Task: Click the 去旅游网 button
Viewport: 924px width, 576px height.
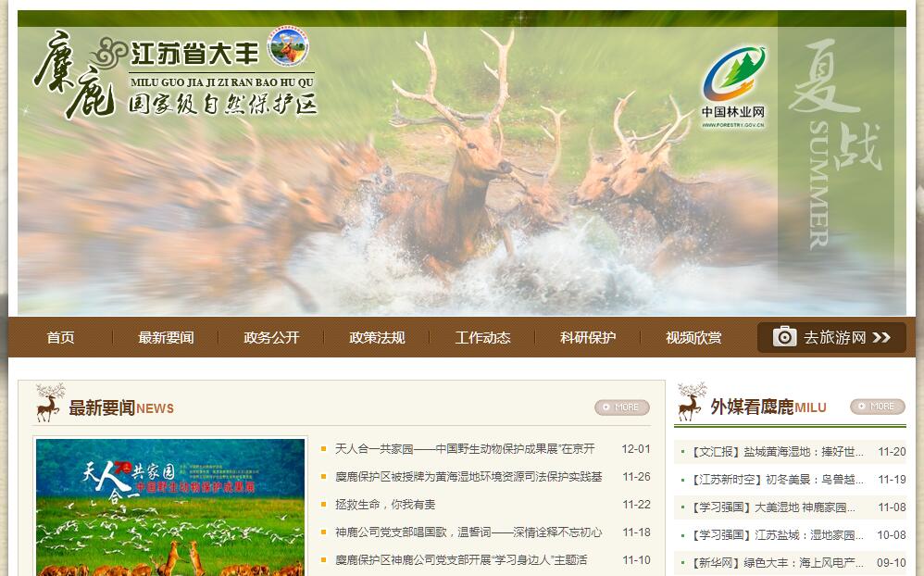Action: point(831,337)
